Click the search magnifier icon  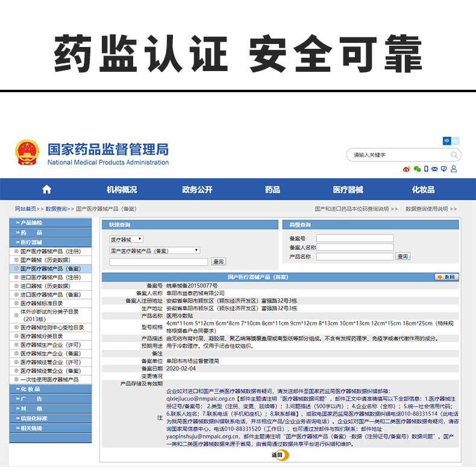(454, 155)
